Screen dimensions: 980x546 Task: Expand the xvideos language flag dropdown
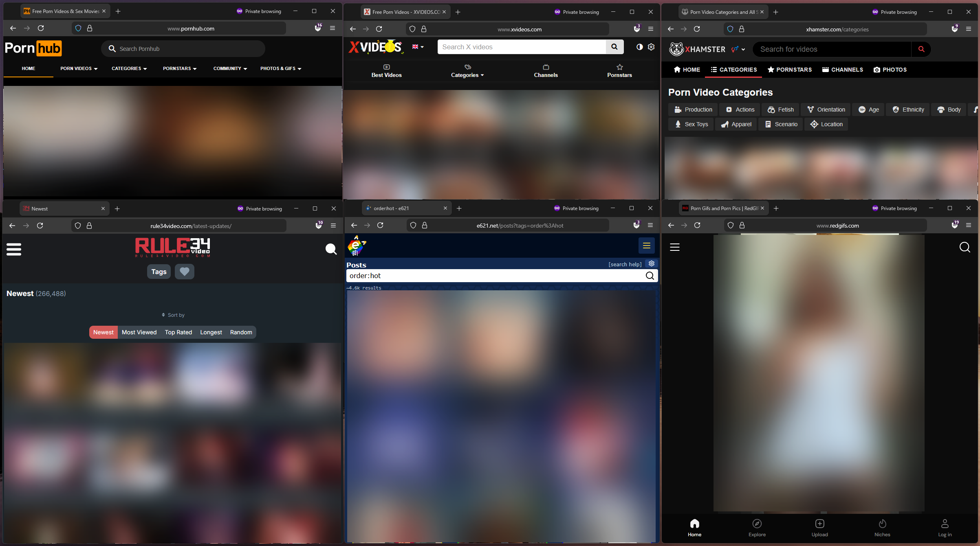(418, 47)
